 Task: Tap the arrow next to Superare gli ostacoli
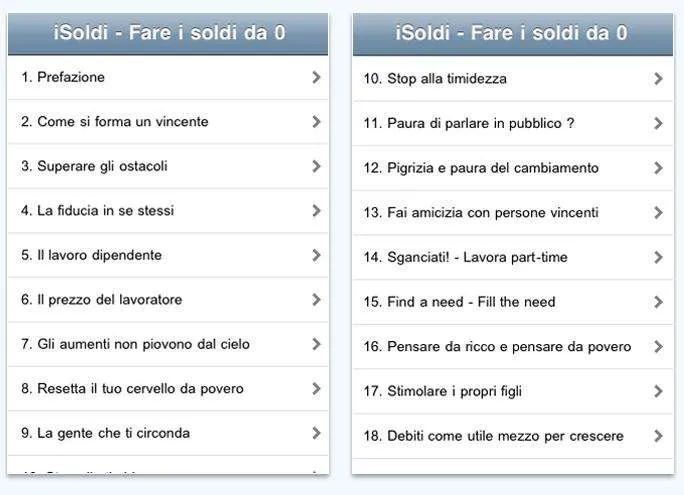pyautogui.click(x=317, y=166)
